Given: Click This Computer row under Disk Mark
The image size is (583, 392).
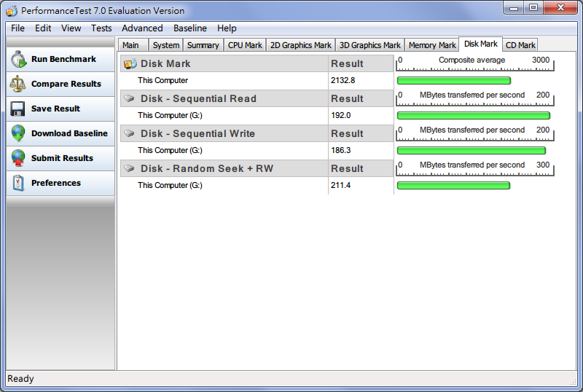Looking at the screenshot, I should pos(163,80).
